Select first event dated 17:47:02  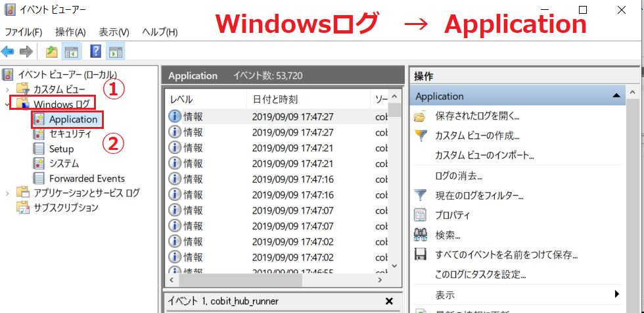click(277, 241)
